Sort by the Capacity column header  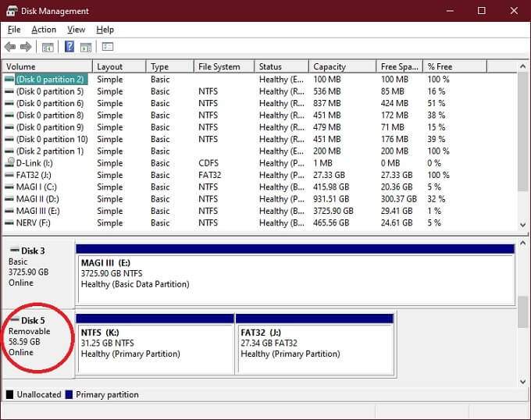[x=342, y=66]
